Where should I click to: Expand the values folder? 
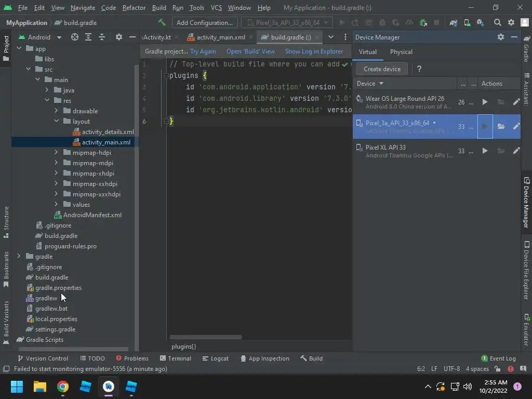click(56, 204)
